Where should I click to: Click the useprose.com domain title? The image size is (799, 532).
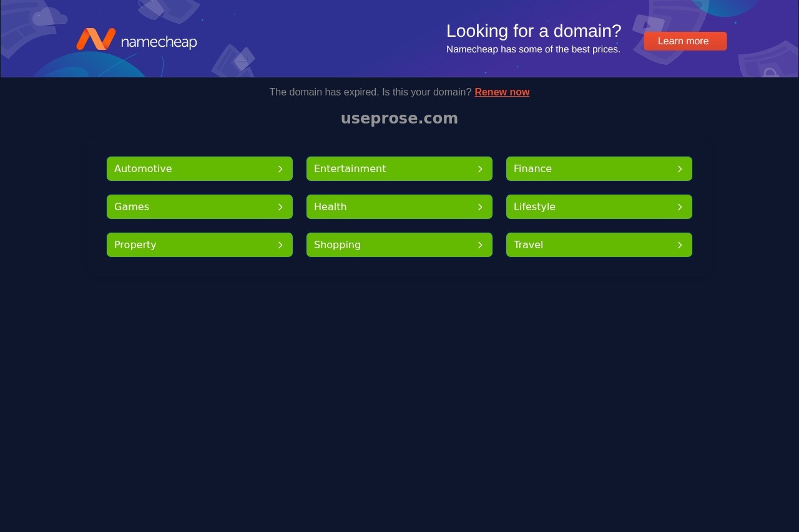[x=399, y=118]
